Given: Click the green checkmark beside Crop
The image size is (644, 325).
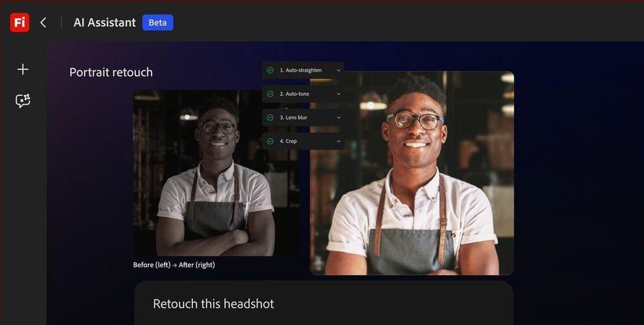Looking at the screenshot, I should 270,141.
